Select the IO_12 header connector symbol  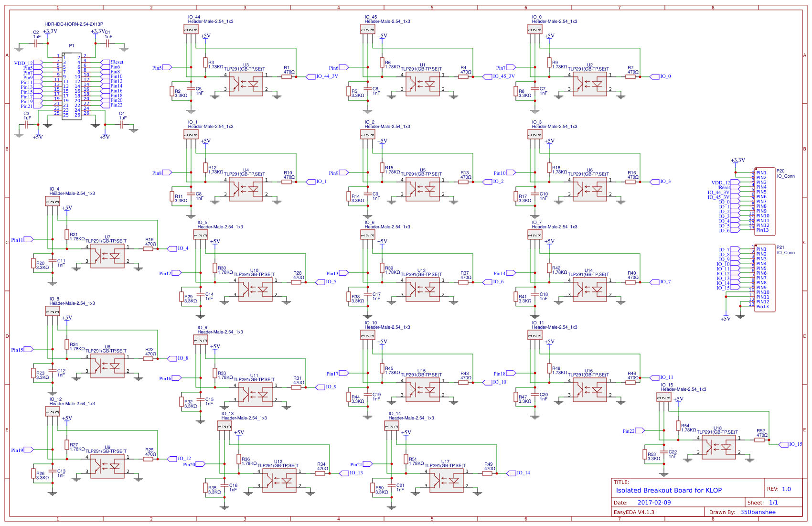coord(53,411)
